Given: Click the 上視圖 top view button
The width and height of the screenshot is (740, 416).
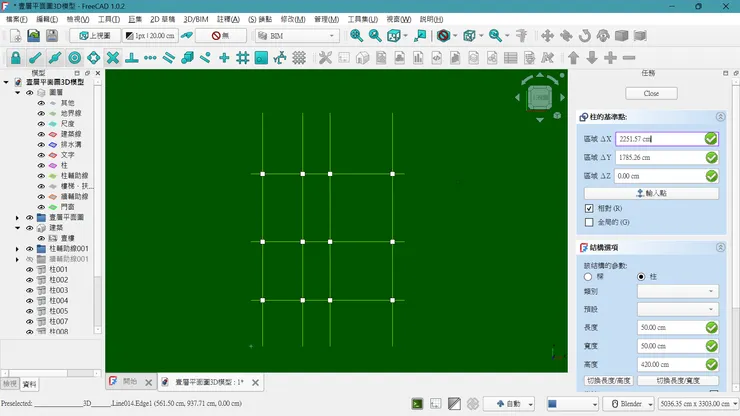Looking at the screenshot, I should 93,36.
